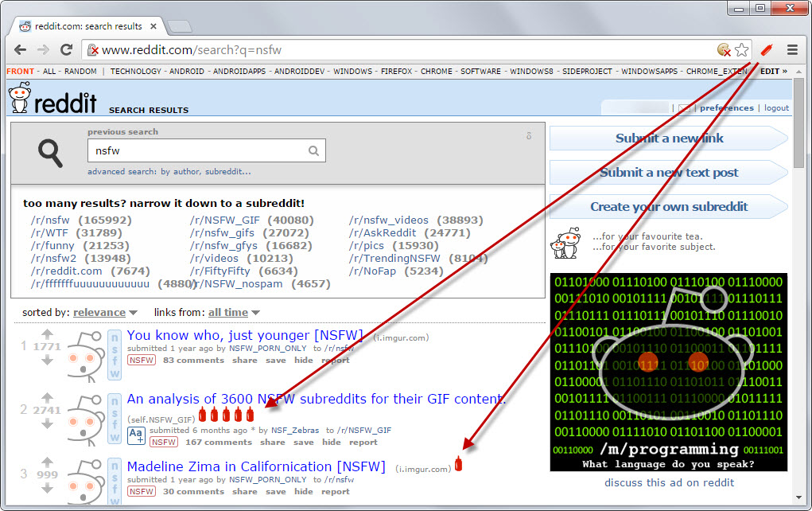Screen dimensions: 812x511
Task: Click EDIT » in the subreddit bar
Action: point(774,71)
